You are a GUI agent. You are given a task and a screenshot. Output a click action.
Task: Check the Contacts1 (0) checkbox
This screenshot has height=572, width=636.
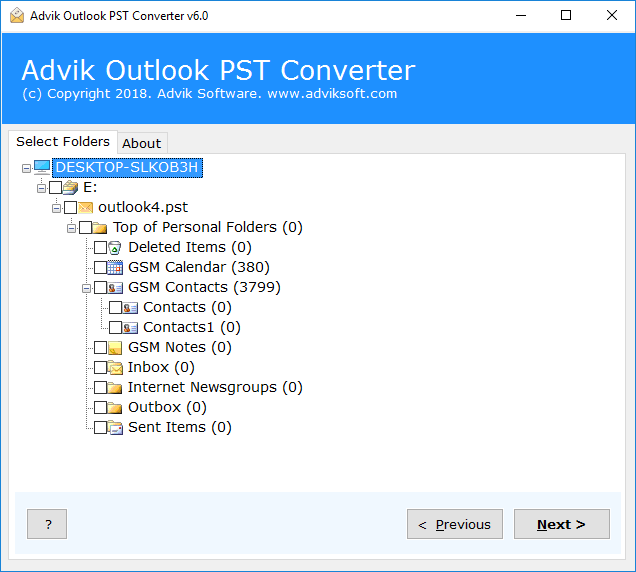pos(116,327)
